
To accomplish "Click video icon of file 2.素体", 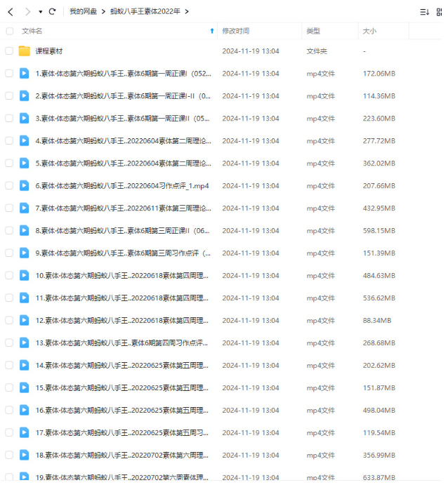I will tap(24, 96).
